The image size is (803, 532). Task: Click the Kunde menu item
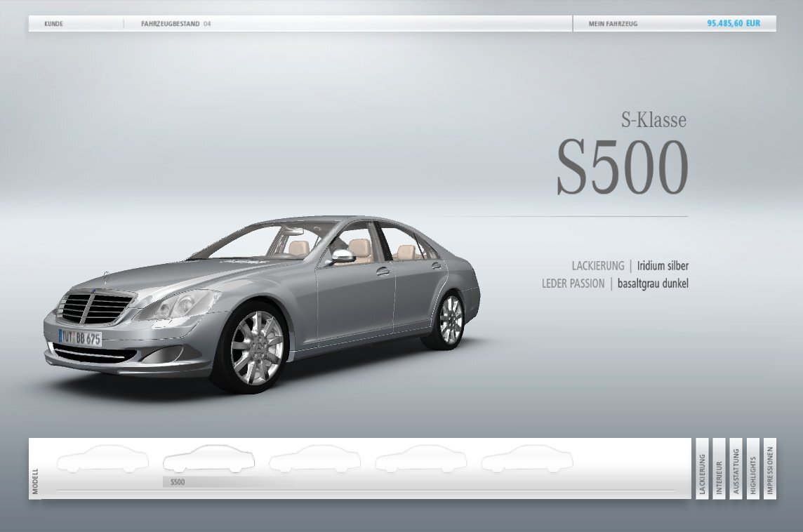(x=53, y=24)
